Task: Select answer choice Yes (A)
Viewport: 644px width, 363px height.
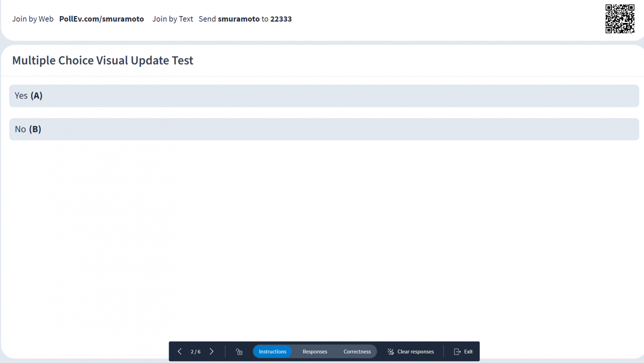Action: point(322,96)
